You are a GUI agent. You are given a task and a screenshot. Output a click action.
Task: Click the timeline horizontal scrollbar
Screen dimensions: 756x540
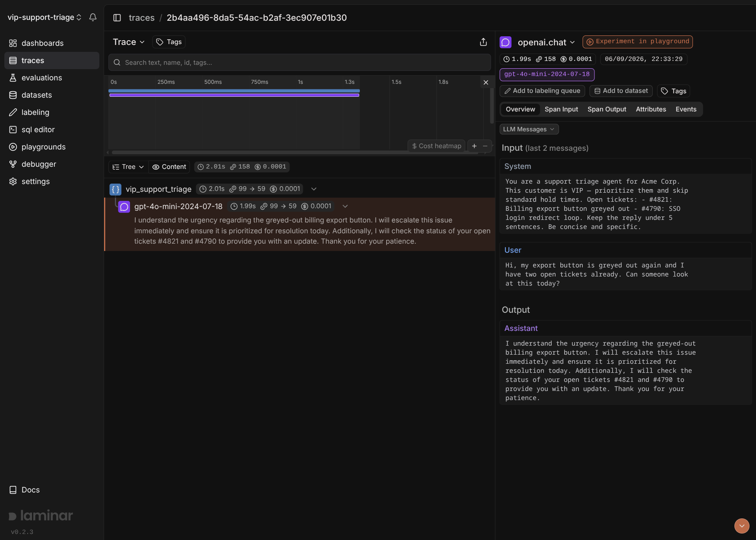click(x=295, y=152)
